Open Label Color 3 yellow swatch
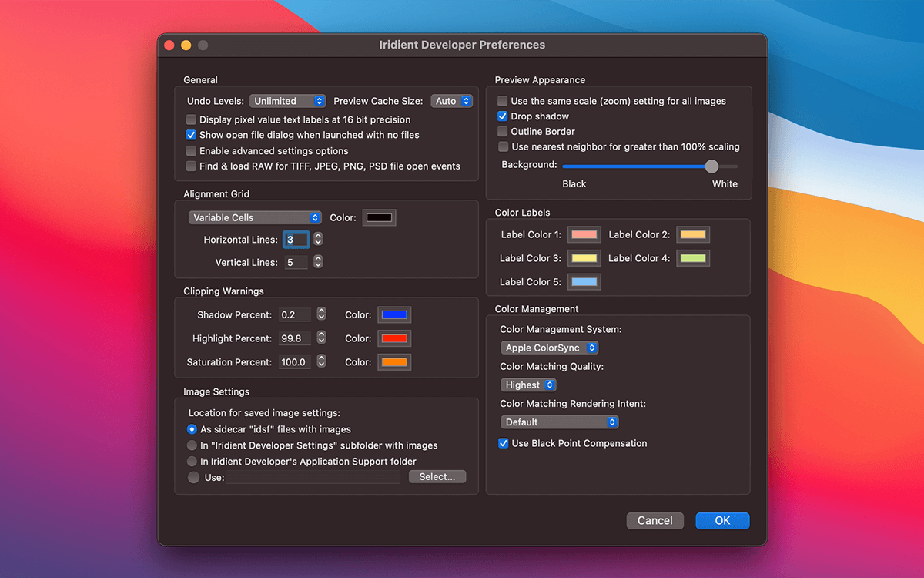 pos(584,258)
